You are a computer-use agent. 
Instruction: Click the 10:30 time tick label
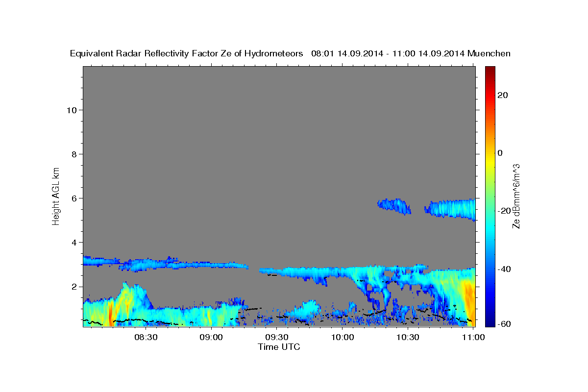click(x=408, y=337)
